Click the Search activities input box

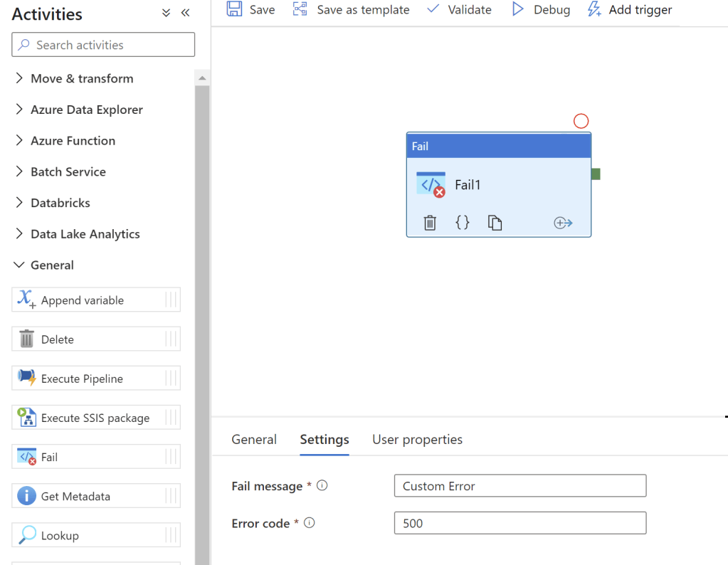pos(103,45)
